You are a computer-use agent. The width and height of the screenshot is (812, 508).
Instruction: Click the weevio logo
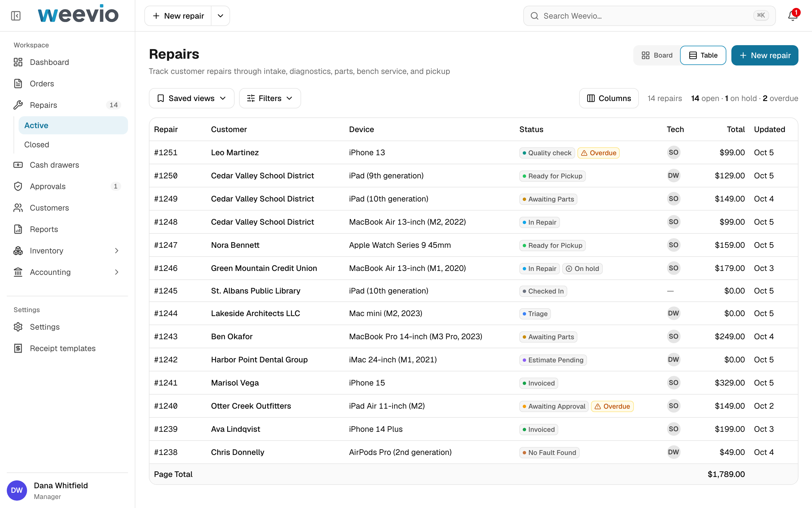(x=78, y=14)
